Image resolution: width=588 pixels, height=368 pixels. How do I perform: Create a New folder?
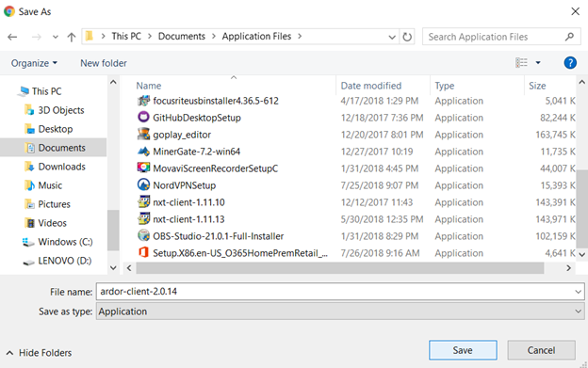(104, 63)
